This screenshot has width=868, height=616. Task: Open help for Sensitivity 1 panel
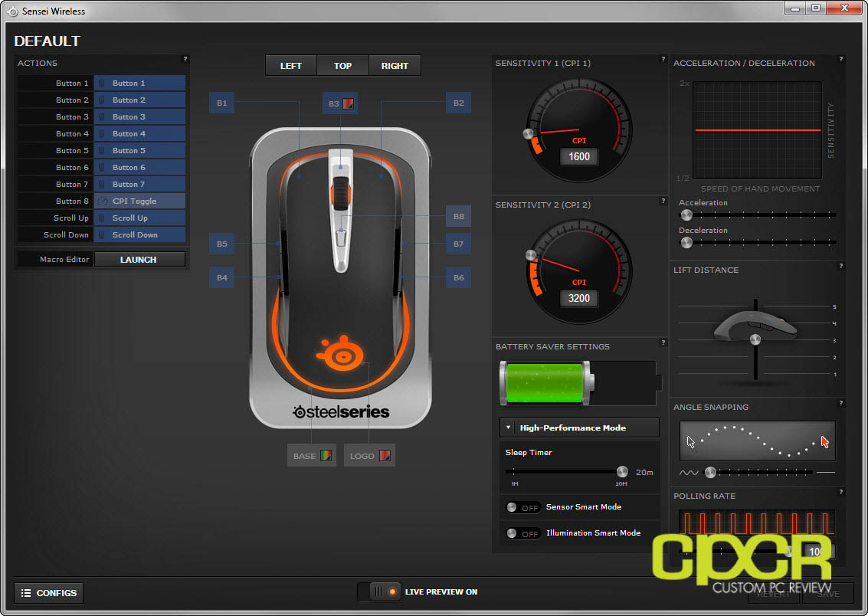663,59
